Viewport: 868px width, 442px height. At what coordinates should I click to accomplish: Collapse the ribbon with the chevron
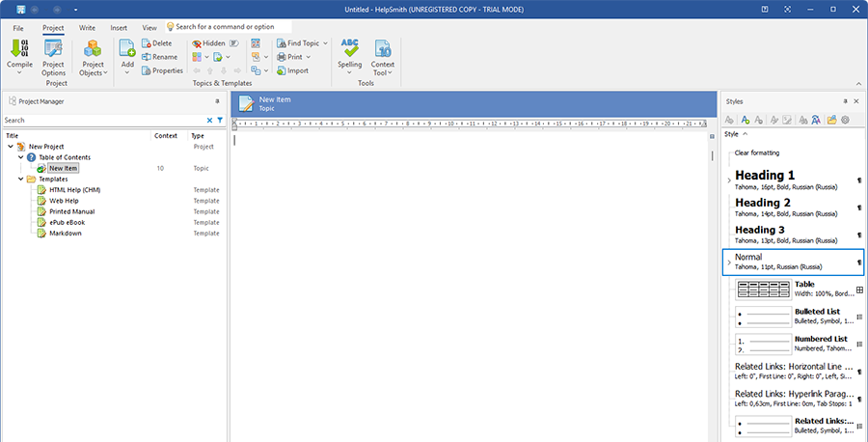858,84
